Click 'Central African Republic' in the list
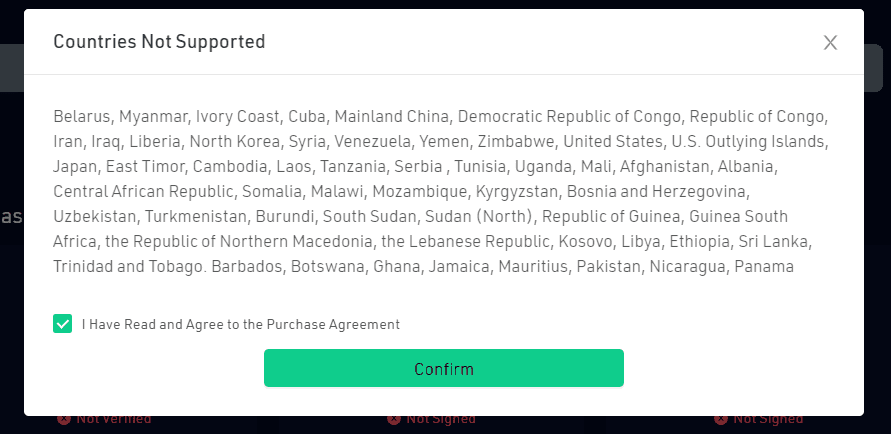The width and height of the screenshot is (891, 434). [143, 192]
